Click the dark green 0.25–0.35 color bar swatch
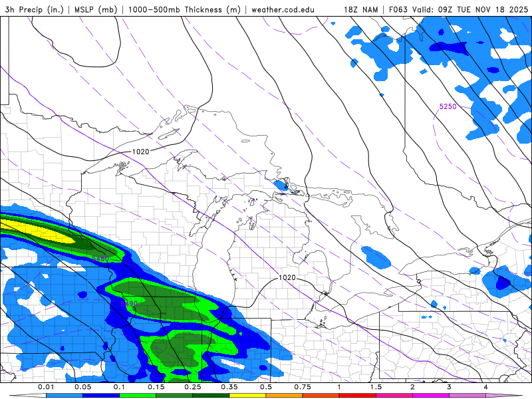532x399 pixels. (x=211, y=396)
